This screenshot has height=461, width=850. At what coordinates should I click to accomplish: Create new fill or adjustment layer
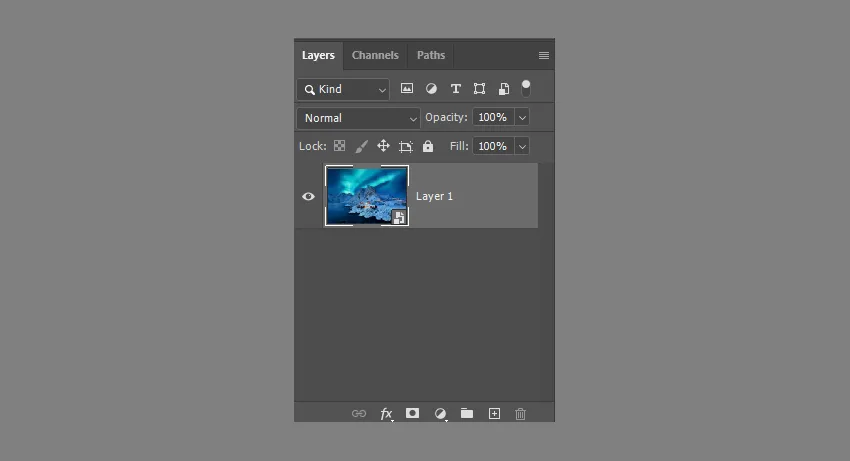point(440,414)
